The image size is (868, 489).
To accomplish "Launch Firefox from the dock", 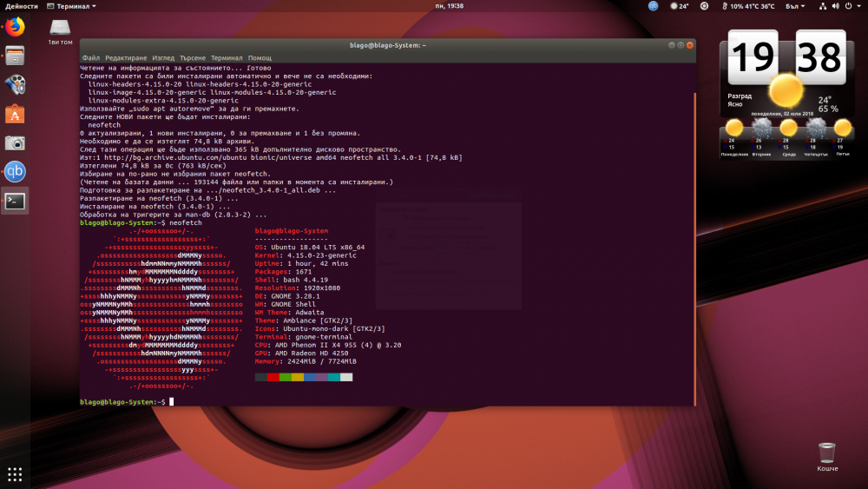I will coord(15,27).
